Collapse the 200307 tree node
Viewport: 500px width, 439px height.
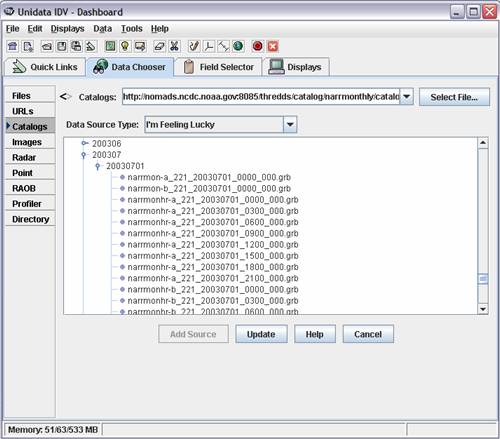click(84, 155)
